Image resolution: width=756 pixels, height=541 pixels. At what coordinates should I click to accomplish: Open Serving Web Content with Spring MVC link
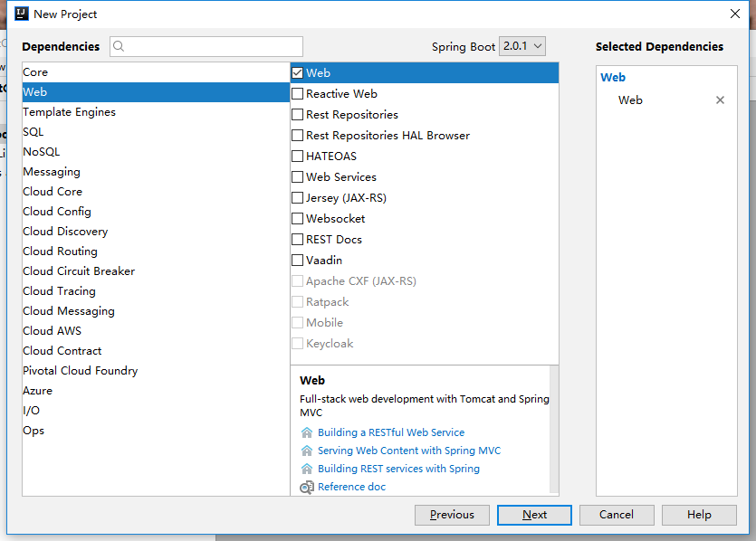coord(409,451)
